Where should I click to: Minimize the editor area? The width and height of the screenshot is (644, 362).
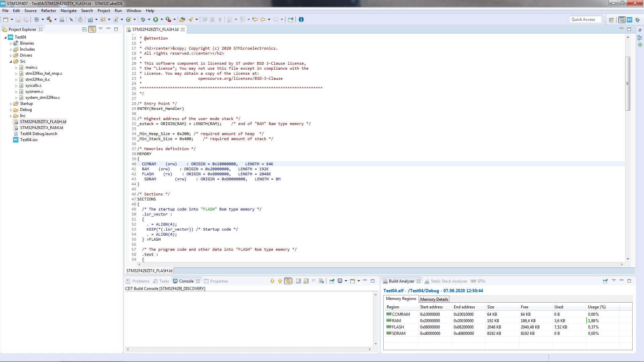tap(622, 29)
